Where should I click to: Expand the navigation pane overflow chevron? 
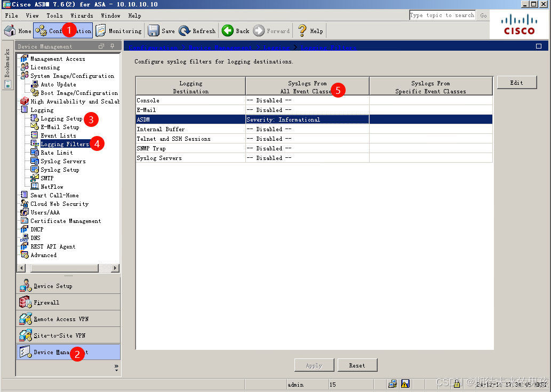pyautogui.click(x=116, y=367)
